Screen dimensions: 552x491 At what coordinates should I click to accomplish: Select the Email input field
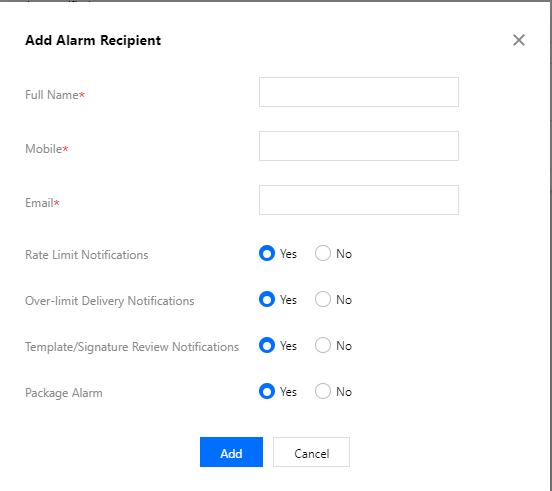point(359,200)
